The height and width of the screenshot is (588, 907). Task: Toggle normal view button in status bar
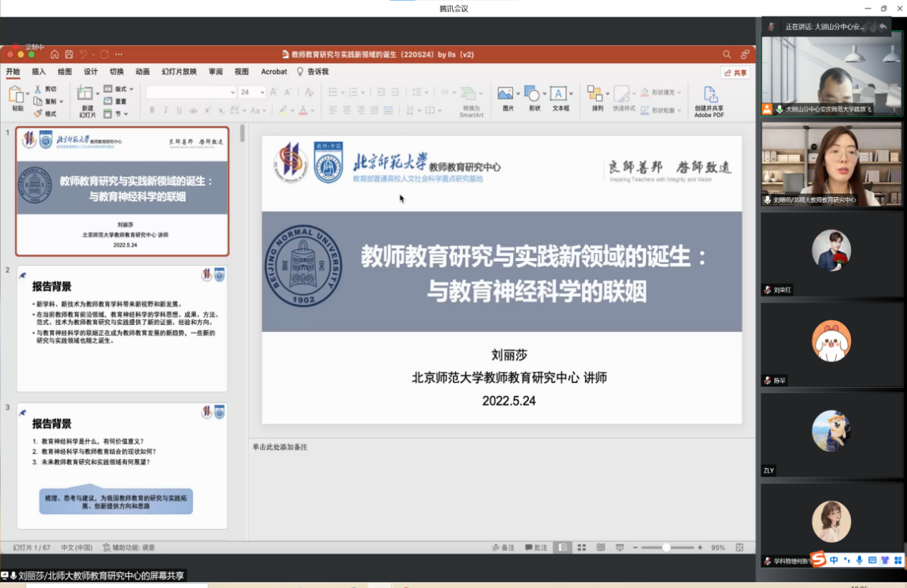563,548
